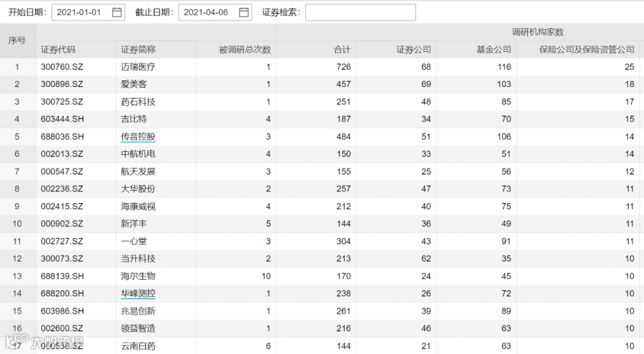Select the 航天发展 name cell
The height and width of the screenshot is (354, 644).
click(138, 171)
